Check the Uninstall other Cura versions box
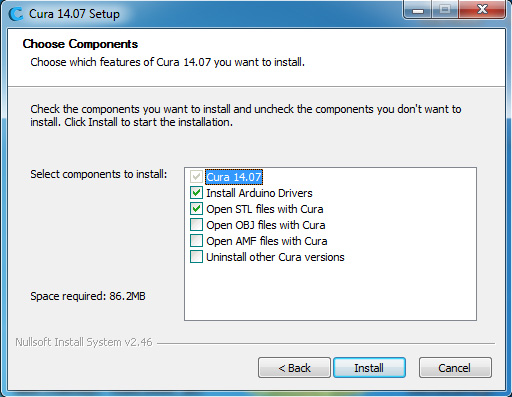The height and width of the screenshot is (397, 512). 196,257
